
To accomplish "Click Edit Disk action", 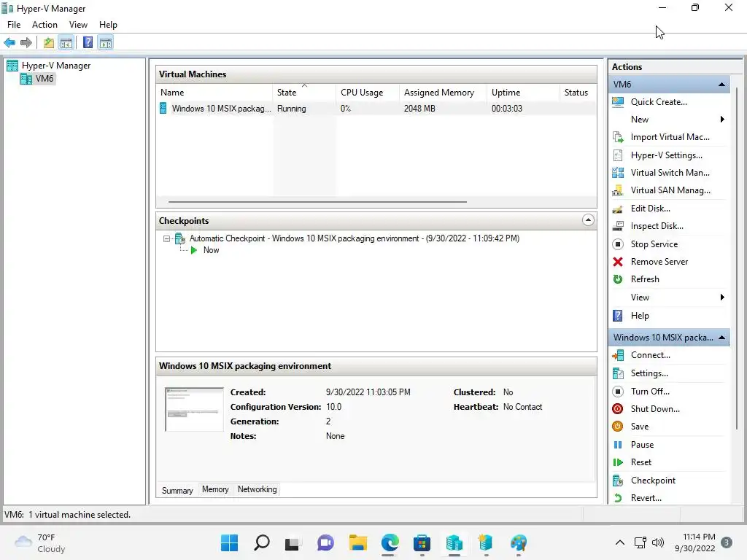I will [650, 209].
